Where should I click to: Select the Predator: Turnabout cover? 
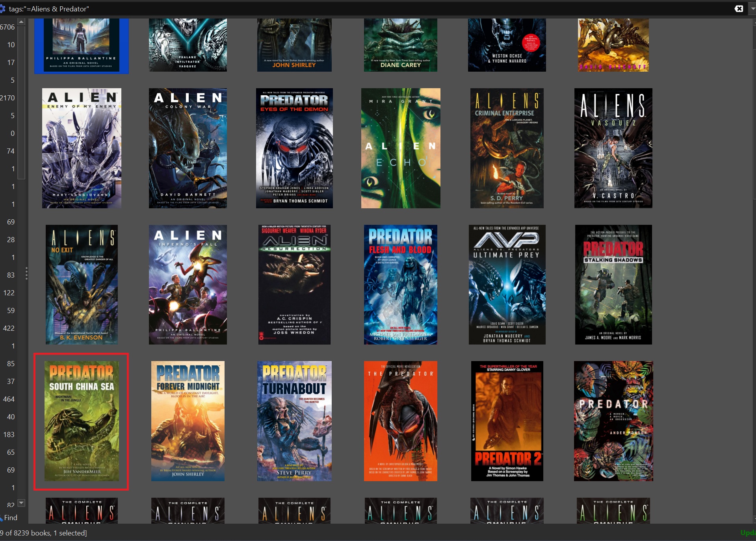click(294, 421)
